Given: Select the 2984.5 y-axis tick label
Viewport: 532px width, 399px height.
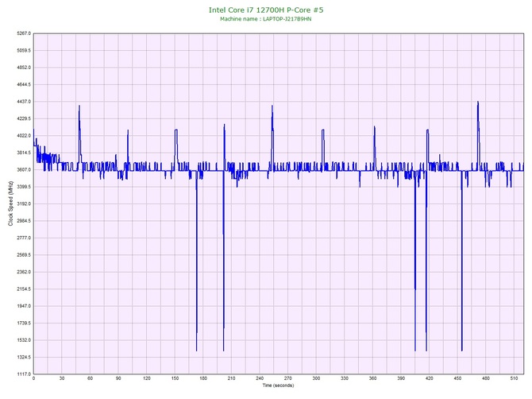Looking at the screenshot, I should click(24, 221).
